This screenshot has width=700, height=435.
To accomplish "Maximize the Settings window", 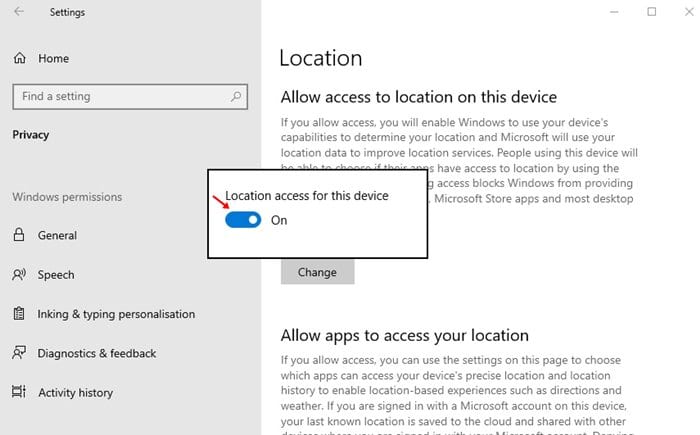I will coord(652,12).
